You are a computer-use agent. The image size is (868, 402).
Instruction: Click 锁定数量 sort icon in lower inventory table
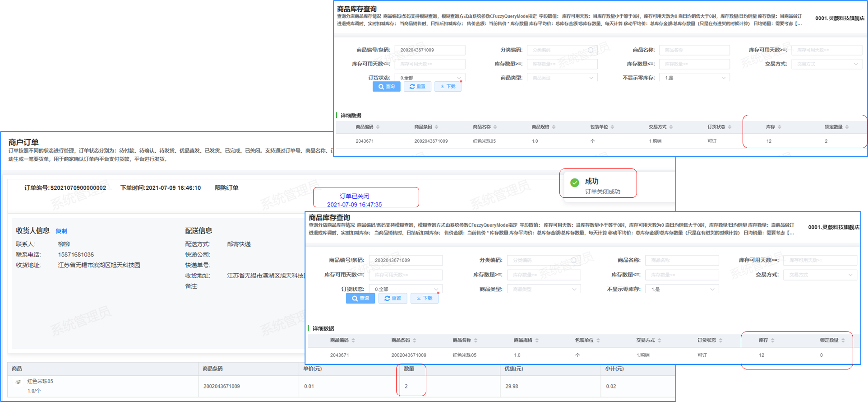pyautogui.click(x=843, y=341)
